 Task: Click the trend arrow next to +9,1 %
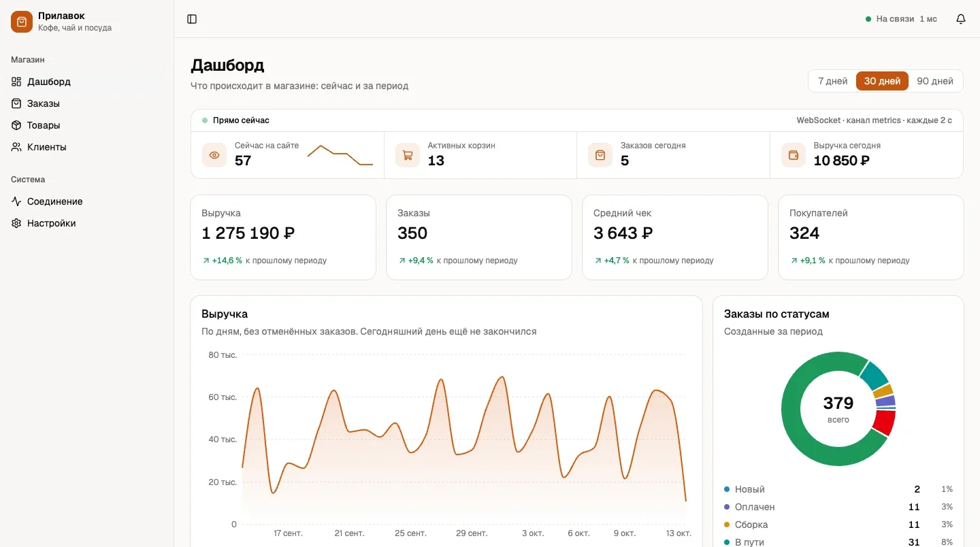pyautogui.click(x=794, y=261)
